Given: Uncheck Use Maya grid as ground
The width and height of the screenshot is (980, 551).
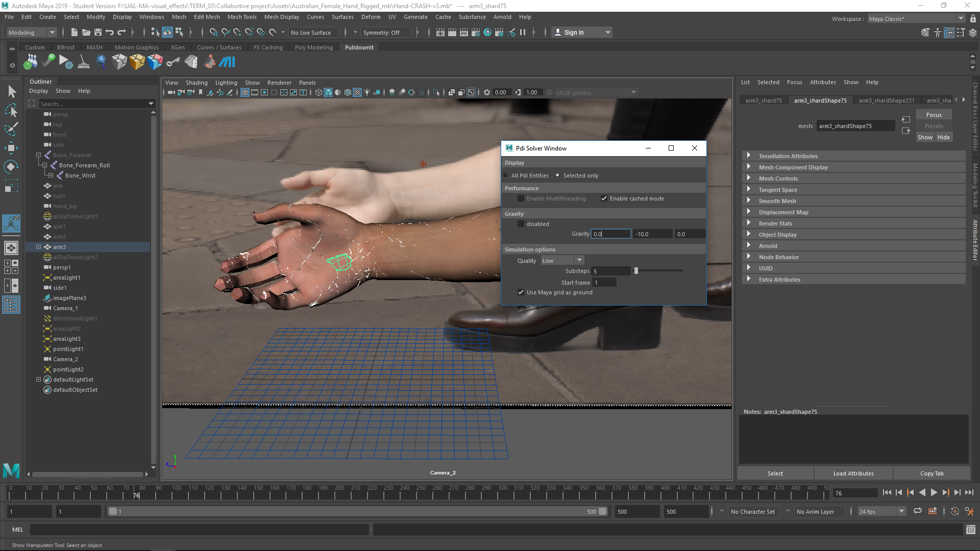Looking at the screenshot, I should [x=521, y=292].
